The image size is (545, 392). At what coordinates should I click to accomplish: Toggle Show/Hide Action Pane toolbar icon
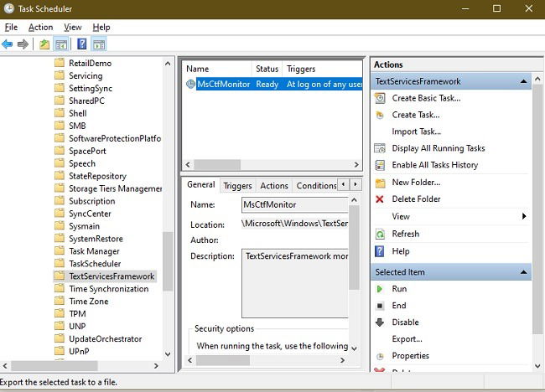pos(99,44)
